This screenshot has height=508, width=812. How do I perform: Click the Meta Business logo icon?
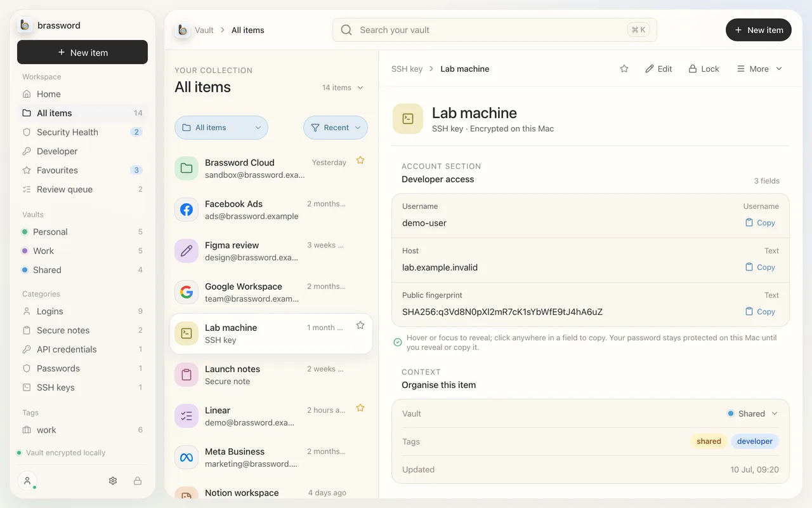(187, 457)
